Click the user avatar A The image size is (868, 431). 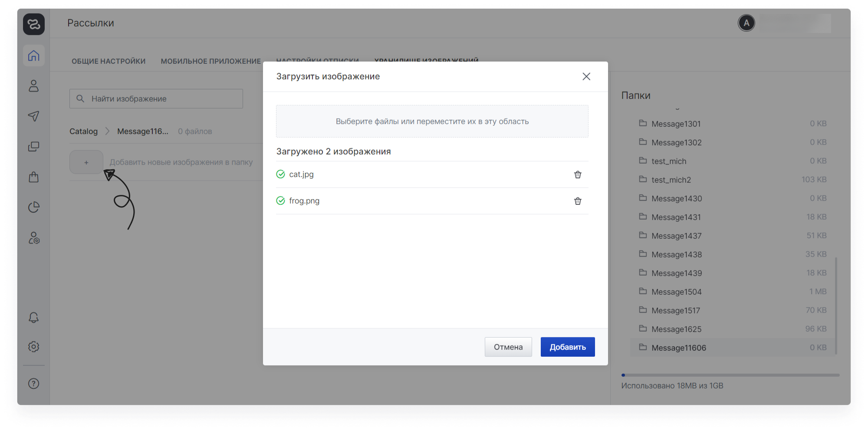coord(746,23)
